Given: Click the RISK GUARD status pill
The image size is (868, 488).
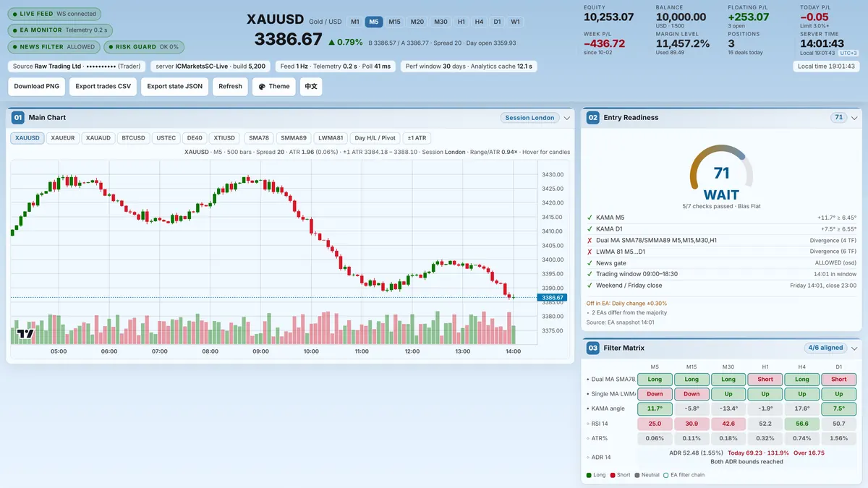Looking at the screenshot, I should 144,47.
